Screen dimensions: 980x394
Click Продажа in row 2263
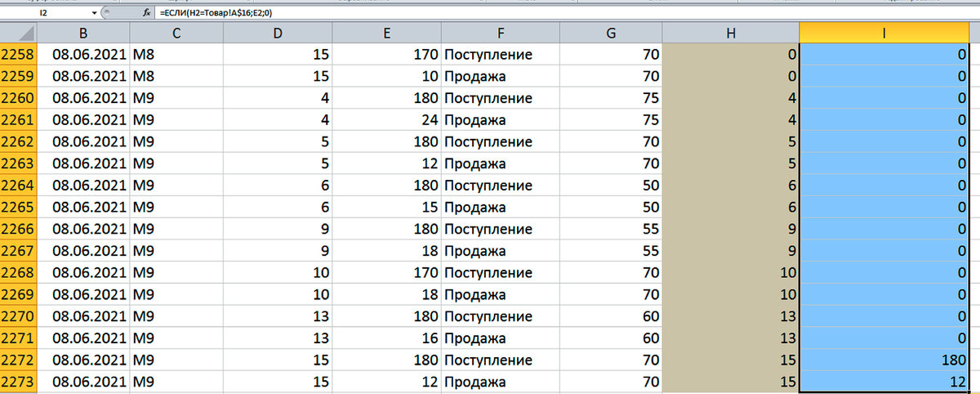coord(474,163)
